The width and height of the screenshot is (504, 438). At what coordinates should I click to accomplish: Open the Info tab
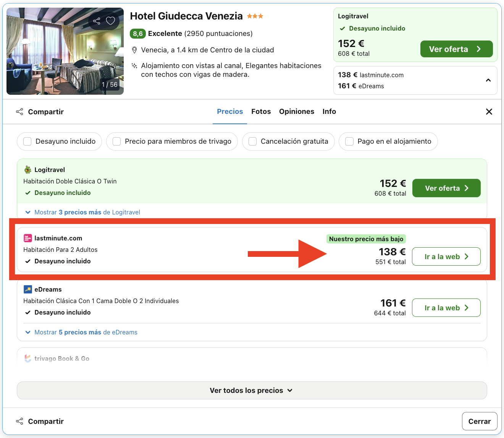tap(329, 112)
